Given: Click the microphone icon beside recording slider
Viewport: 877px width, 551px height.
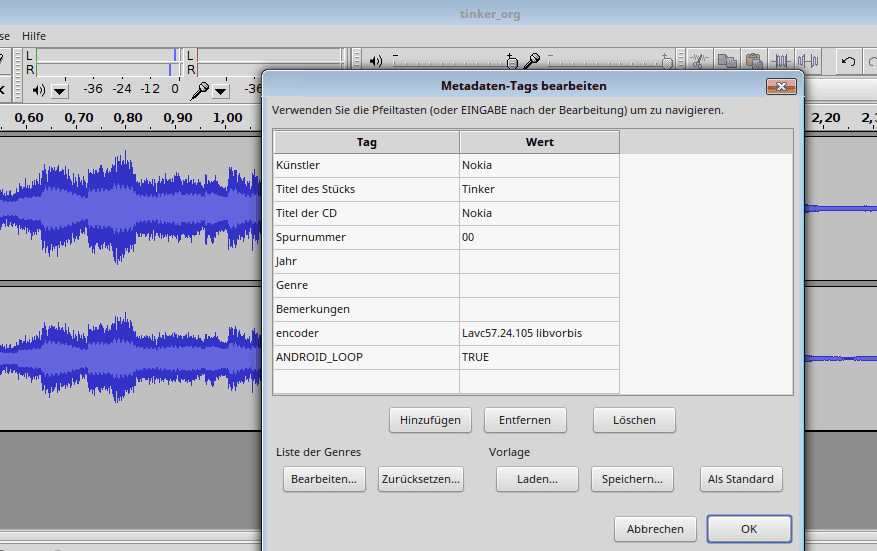Looking at the screenshot, I should point(532,60).
